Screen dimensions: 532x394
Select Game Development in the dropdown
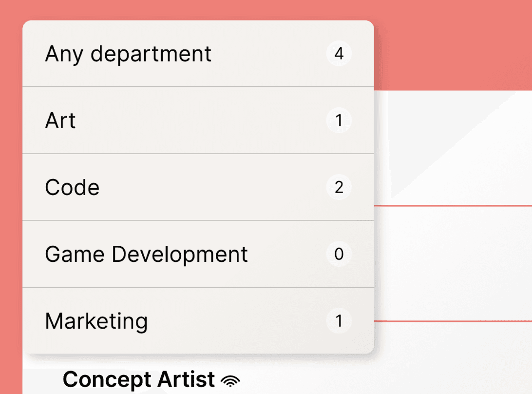(146, 254)
